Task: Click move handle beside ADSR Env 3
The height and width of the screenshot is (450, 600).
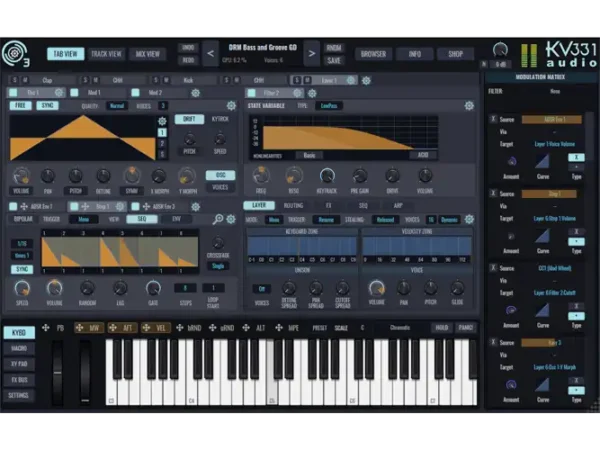Action: tap(146, 207)
